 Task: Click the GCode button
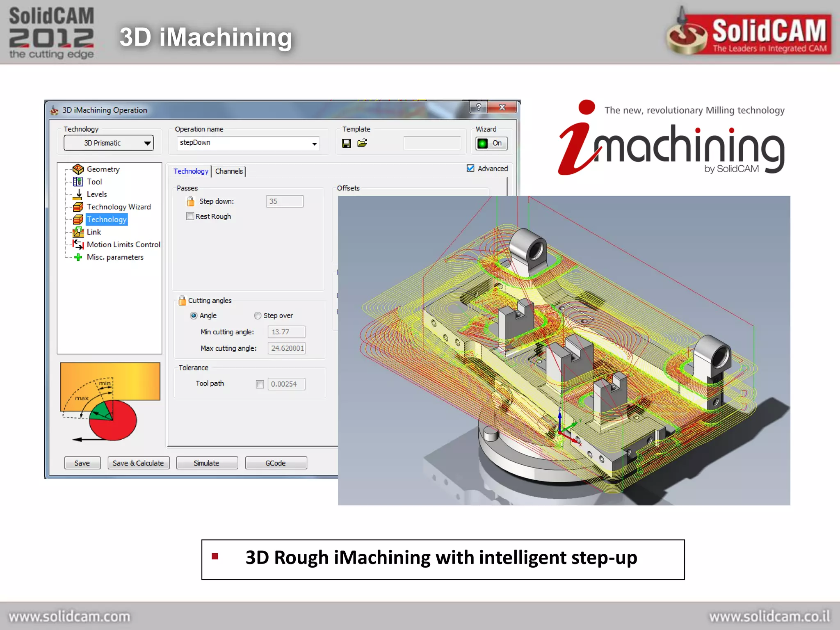276,463
